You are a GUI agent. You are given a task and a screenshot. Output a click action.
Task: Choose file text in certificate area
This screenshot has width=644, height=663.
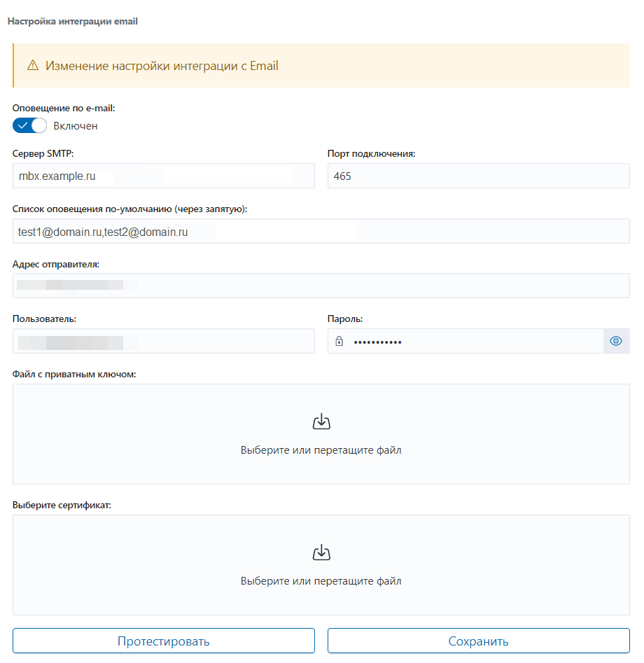[x=321, y=581]
